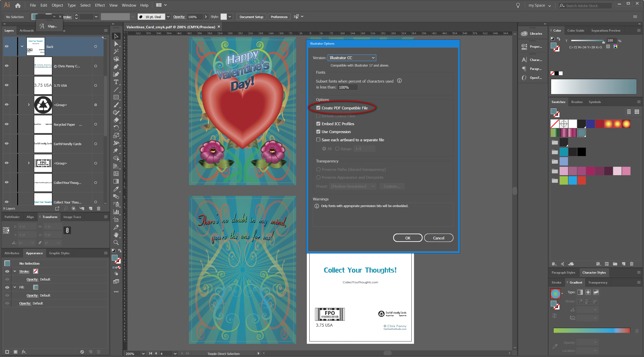Click Cancel to dismiss Illustrator Options
The width and height of the screenshot is (644, 357).
438,238
